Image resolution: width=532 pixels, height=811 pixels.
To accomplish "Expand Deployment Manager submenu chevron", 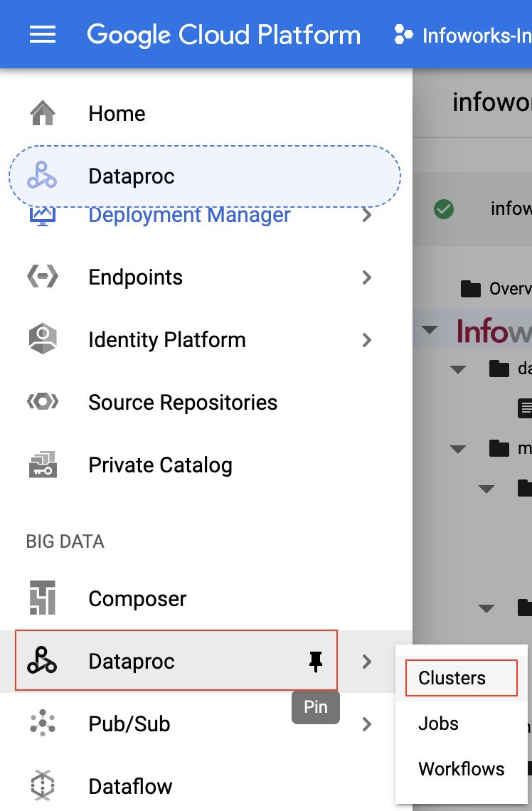I will pos(366,215).
